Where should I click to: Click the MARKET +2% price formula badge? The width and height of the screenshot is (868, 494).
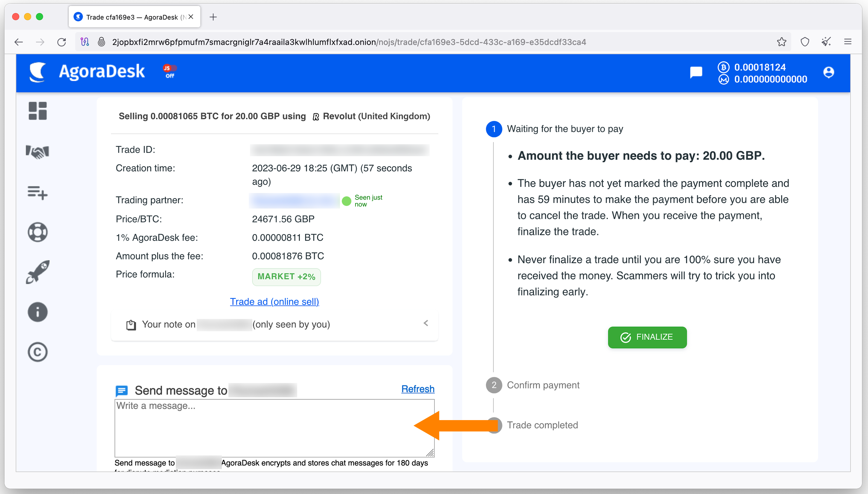286,277
